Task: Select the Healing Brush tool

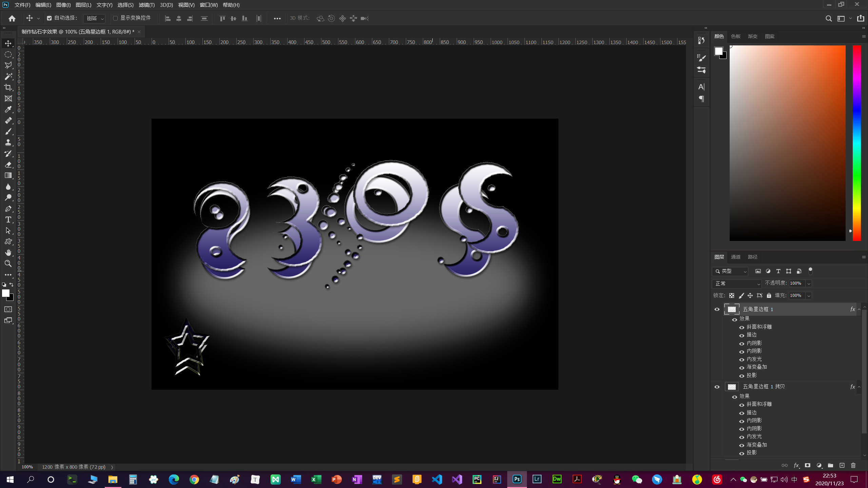Action: [8, 120]
